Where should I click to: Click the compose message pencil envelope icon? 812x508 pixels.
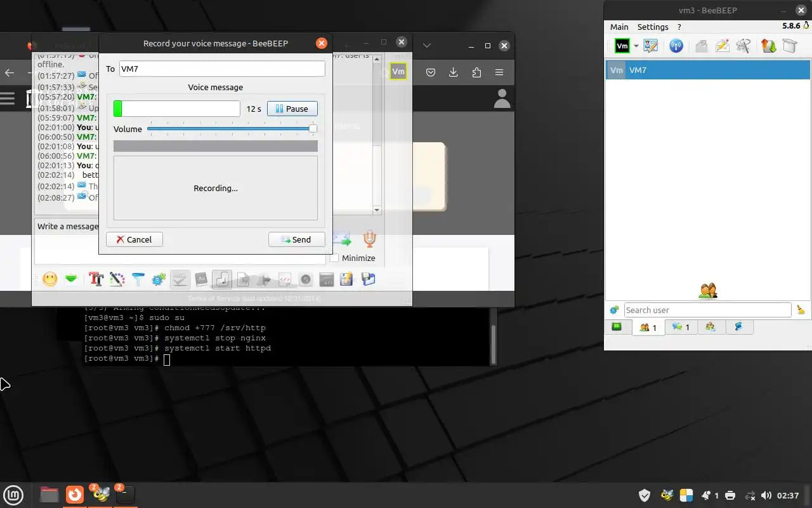(723, 46)
